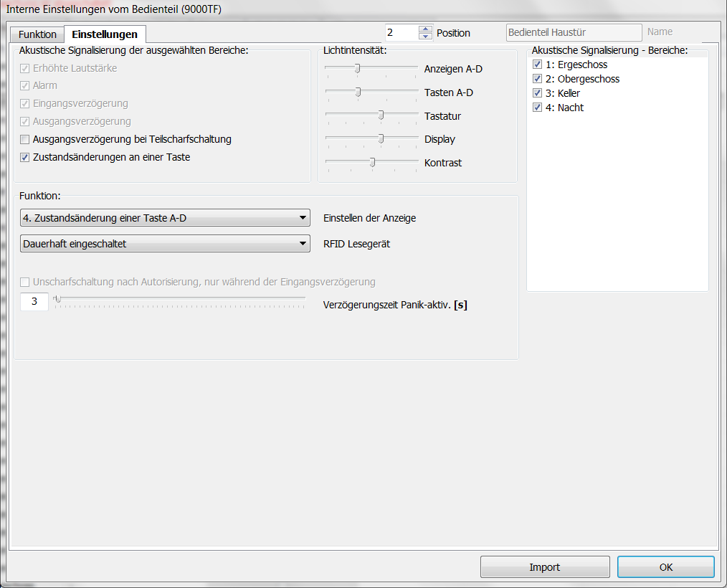Screen dimensions: 727x588
Task: Open the Einstellen der Anzeige dropdown
Action: point(165,218)
